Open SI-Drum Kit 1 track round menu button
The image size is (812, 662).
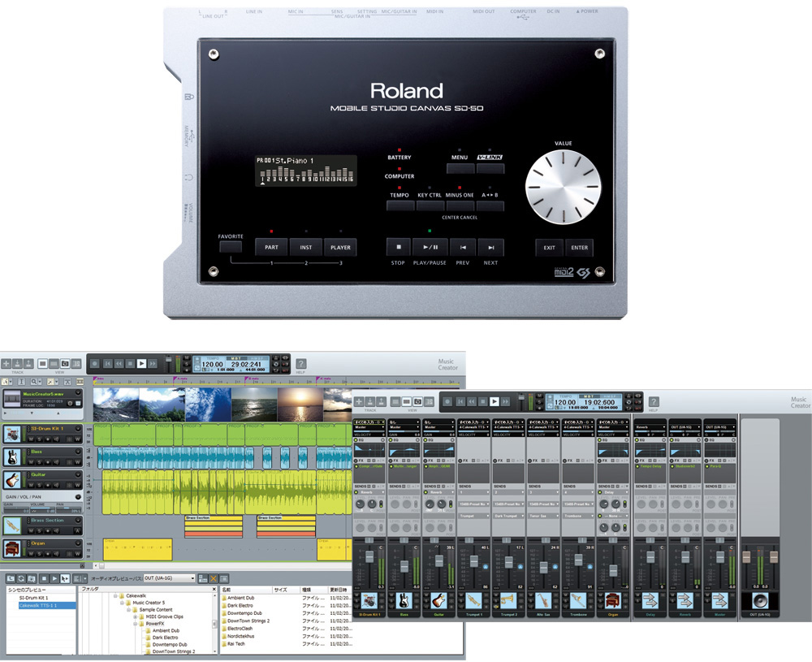point(78,428)
